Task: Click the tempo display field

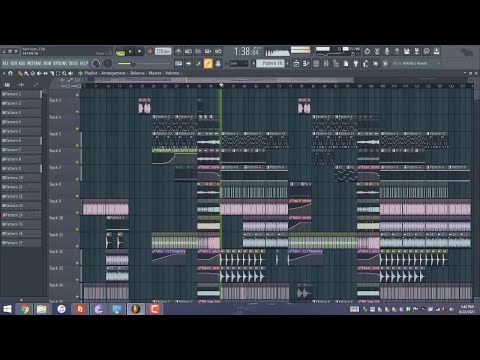Action: [163, 51]
